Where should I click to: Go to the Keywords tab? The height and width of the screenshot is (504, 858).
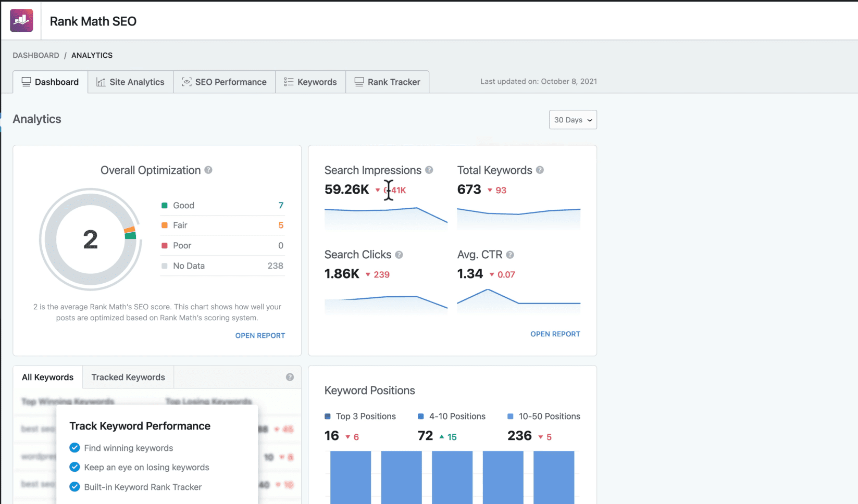coord(310,82)
